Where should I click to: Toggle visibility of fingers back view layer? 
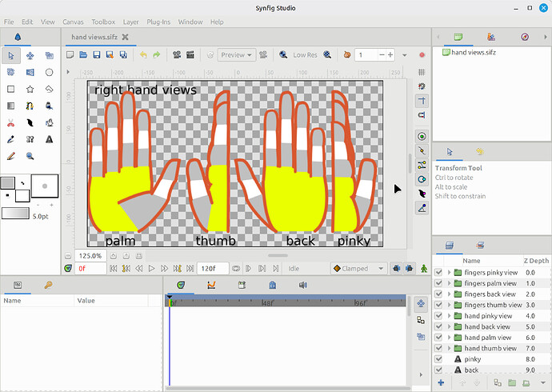tap(438, 294)
